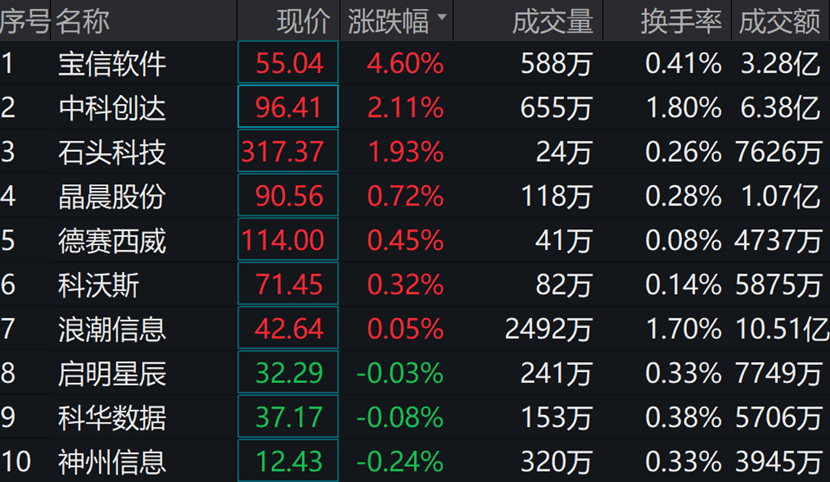The width and height of the screenshot is (830, 482).
Task: Click the change value -0.03%
Action: pyautogui.click(x=400, y=374)
